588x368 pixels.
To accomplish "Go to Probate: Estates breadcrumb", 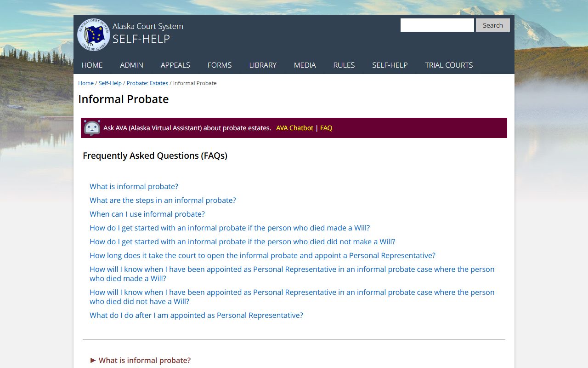I will [x=147, y=83].
